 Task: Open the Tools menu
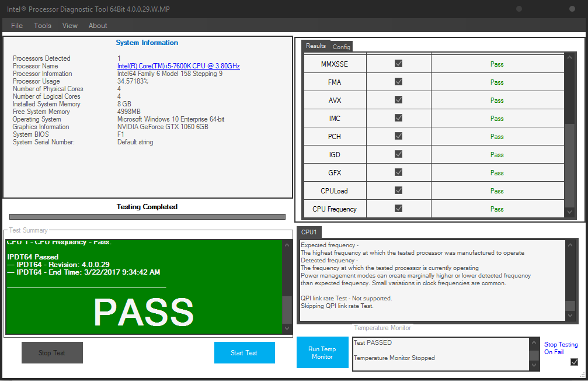[x=43, y=26]
